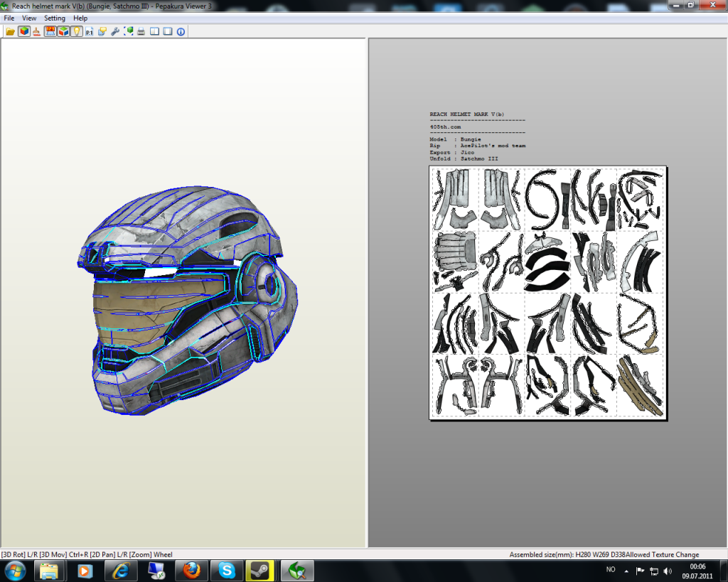Open the Help menu

coord(80,18)
